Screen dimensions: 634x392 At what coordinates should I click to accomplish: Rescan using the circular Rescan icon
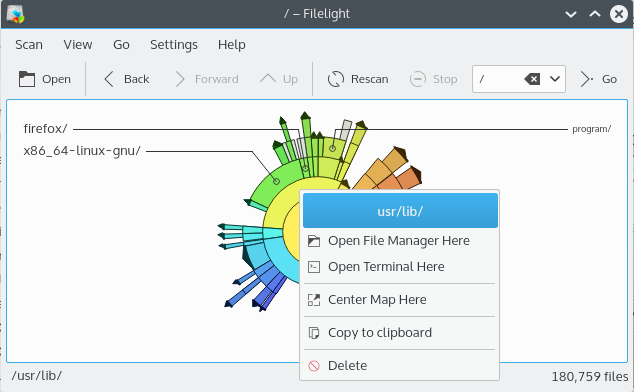[336, 79]
